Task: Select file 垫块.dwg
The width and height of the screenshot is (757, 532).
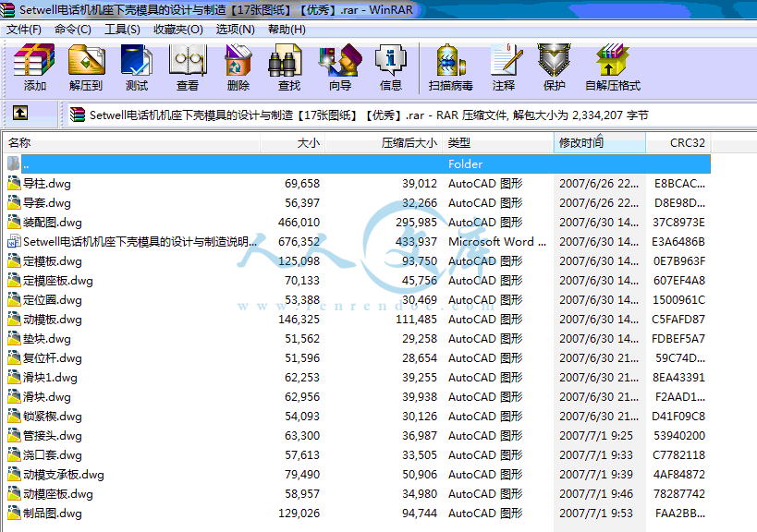Action: point(47,339)
